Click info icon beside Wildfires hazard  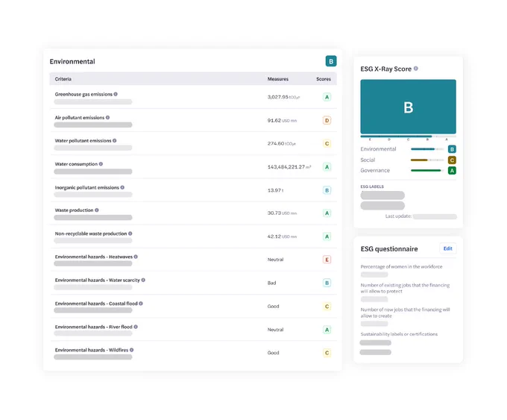coord(132,350)
